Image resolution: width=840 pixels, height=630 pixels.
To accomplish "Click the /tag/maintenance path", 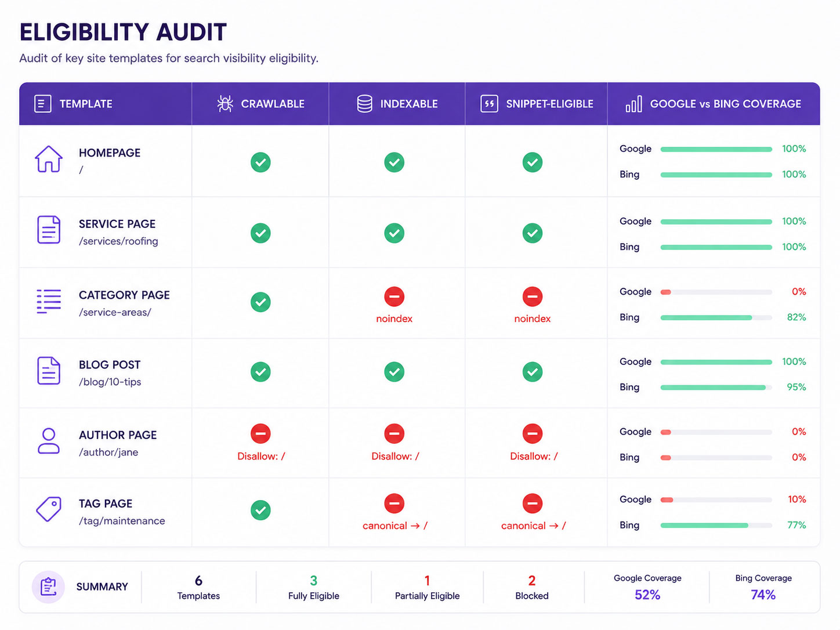I will point(122,521).
